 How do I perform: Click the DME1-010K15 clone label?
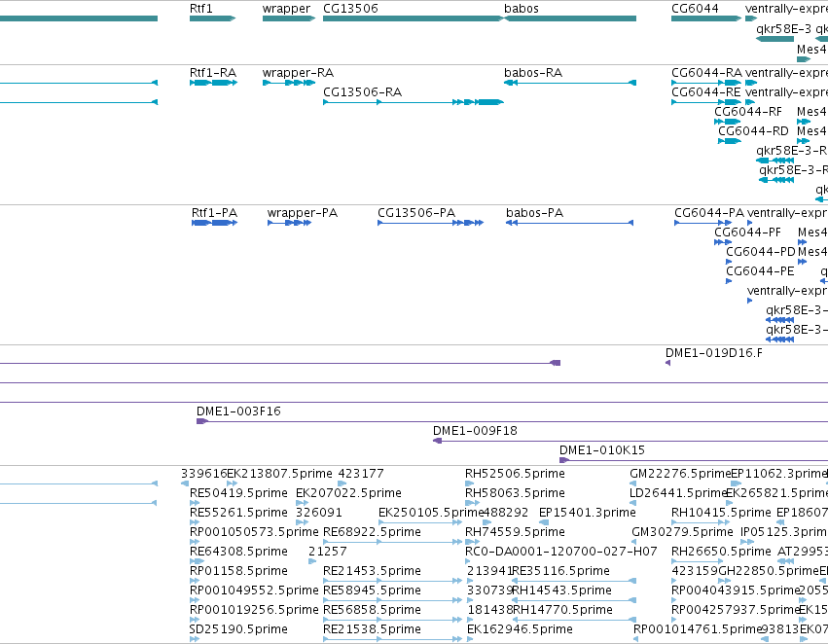pos(602,450)
